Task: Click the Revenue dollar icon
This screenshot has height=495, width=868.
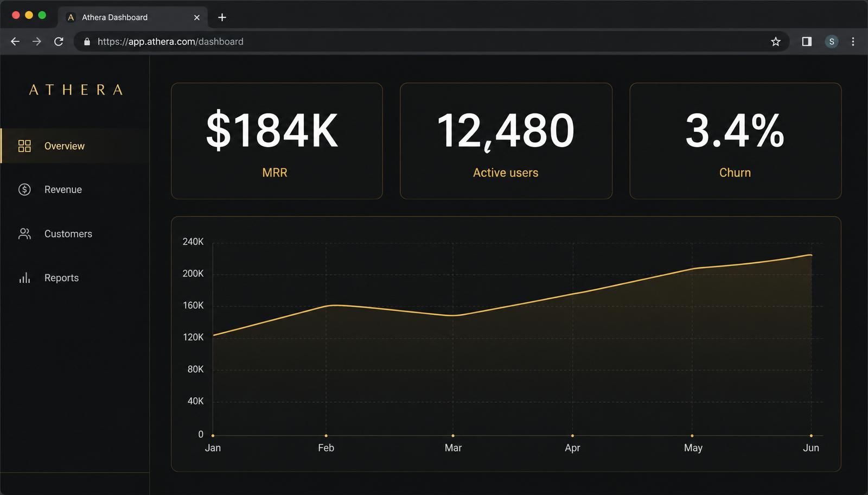Action: [24, 189]
